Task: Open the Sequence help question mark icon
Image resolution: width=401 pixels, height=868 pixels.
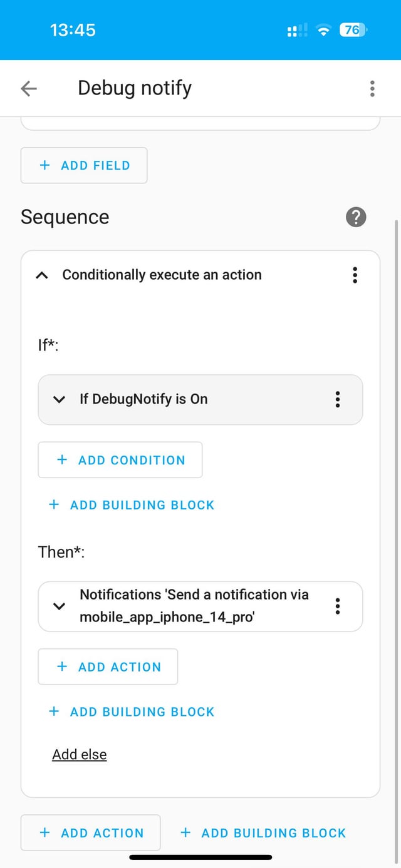Action: (355, 217)
